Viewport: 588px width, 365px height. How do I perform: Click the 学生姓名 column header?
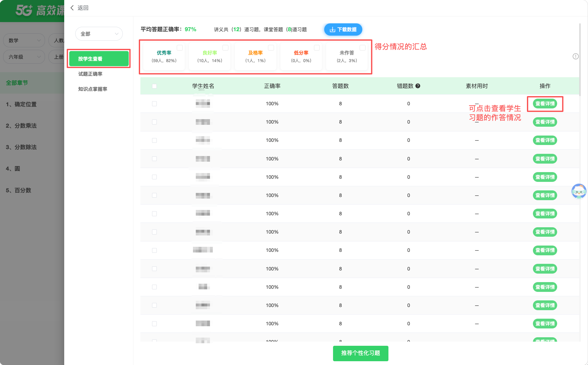(x=203, y=86)
